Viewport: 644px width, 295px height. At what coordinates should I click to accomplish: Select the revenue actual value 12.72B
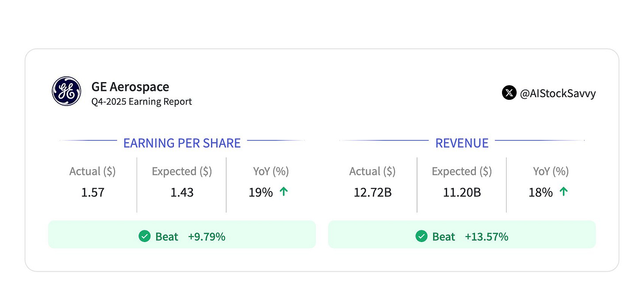click(372, 193)
